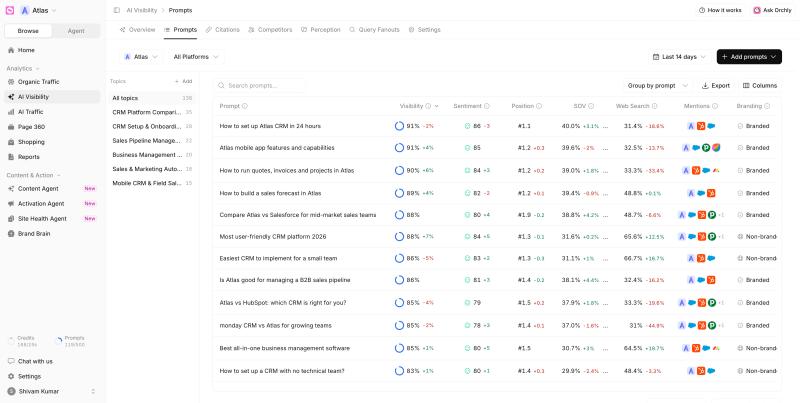Click the AI Traffic bar chart icon
Viewport: 800px width, 403px height.
tap(11, 112)
